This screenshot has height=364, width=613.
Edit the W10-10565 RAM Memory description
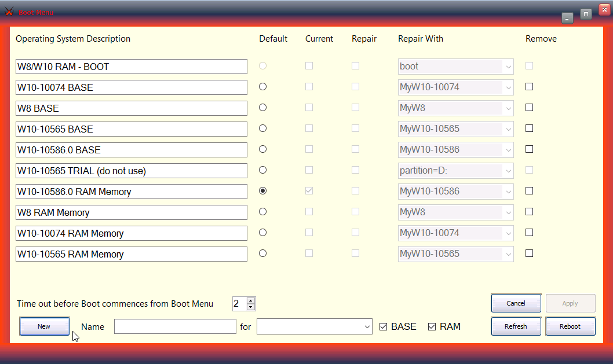click(132, 254)
